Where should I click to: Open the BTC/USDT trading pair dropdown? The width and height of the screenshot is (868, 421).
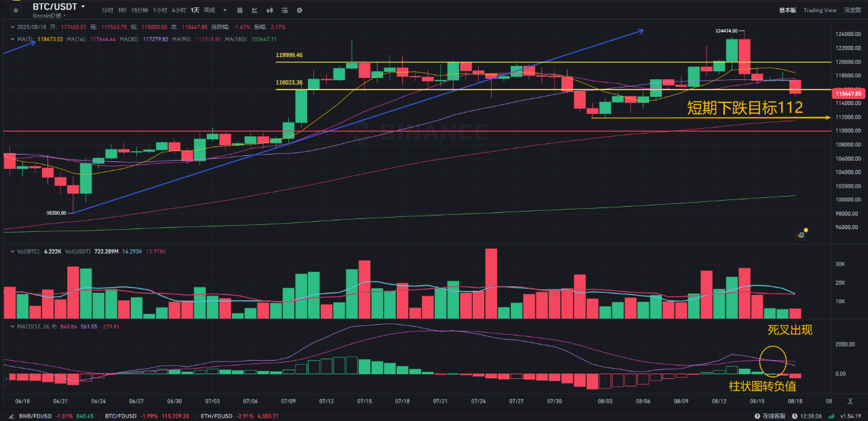tap(83, 7)
